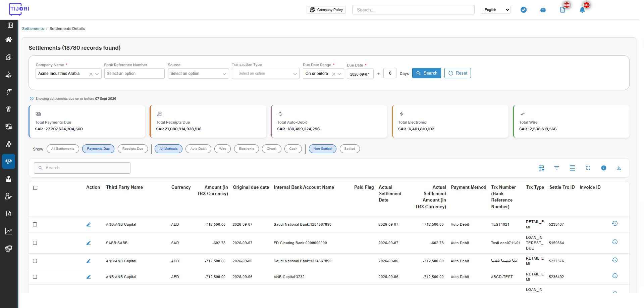Open Company Policy
Image resolution: width=644 pixels, height=308 pixels.
coord(326,10)
